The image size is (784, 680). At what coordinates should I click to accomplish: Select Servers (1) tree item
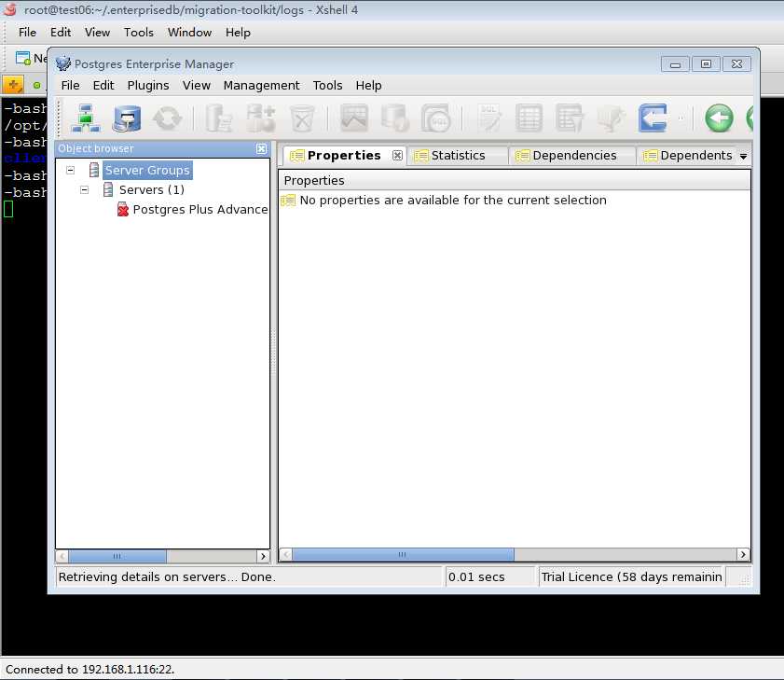coord(152,189)
